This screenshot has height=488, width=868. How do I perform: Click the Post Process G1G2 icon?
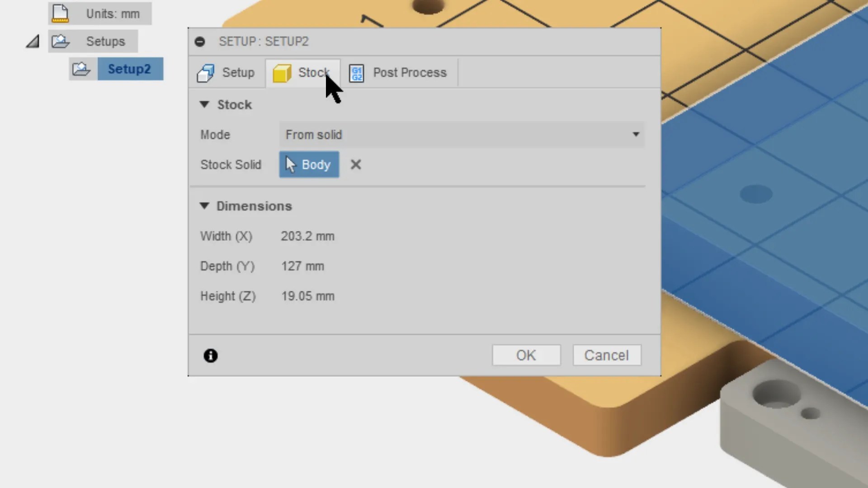[357, 73]
